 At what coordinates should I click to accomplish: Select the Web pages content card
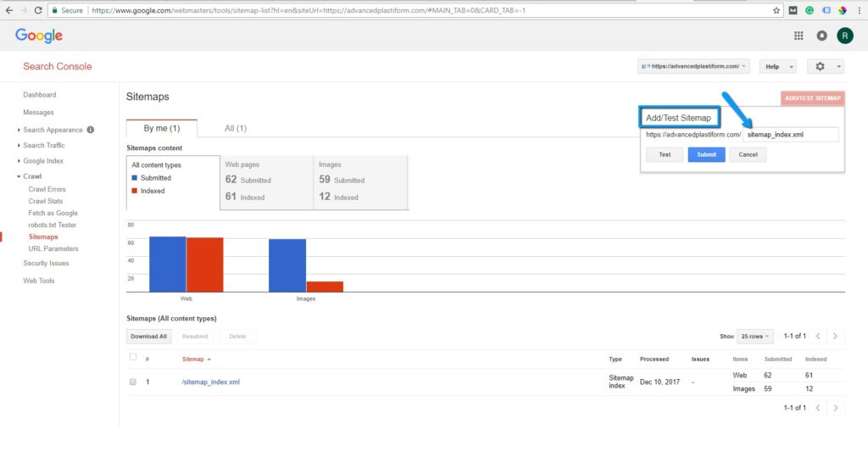(267, 182)
